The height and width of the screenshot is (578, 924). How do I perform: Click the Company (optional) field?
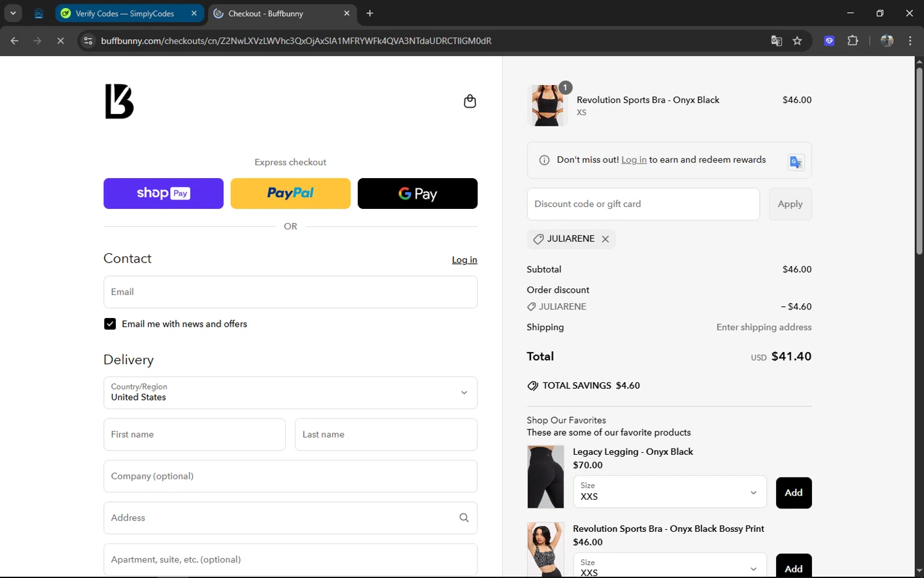[x=290, y=476]
